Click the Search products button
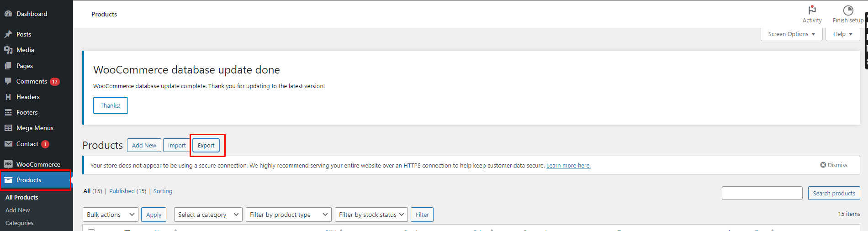 tap(834, 193)
